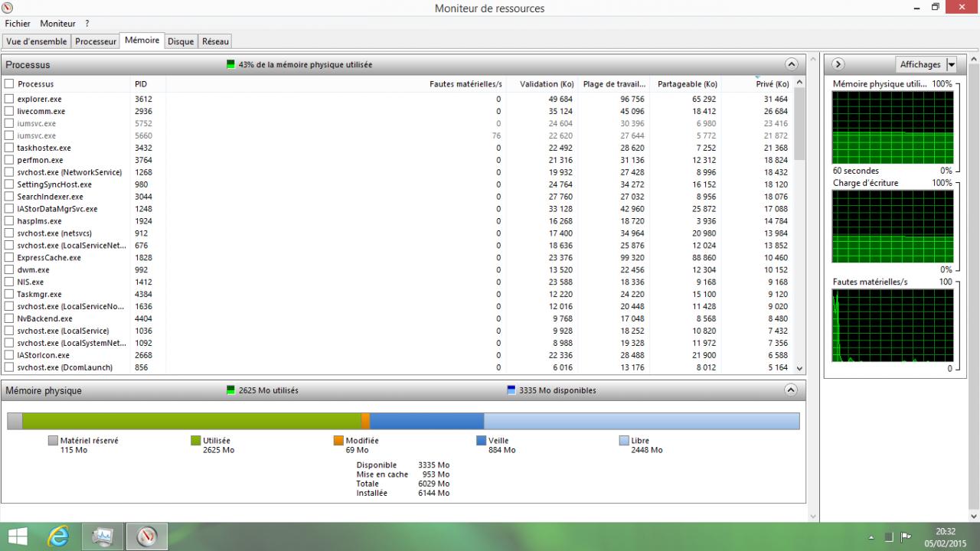Screen dimensions: 980x551
Task: Click the '3335 Mo disponibles' label
Action: (557, 390)
